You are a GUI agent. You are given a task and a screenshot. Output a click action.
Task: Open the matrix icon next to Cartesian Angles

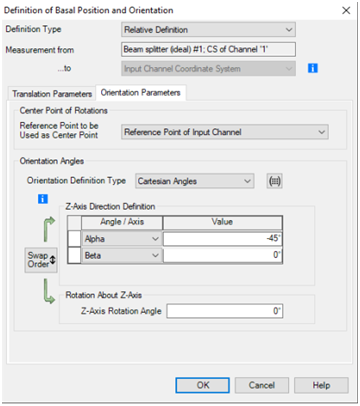pos(274,181)
